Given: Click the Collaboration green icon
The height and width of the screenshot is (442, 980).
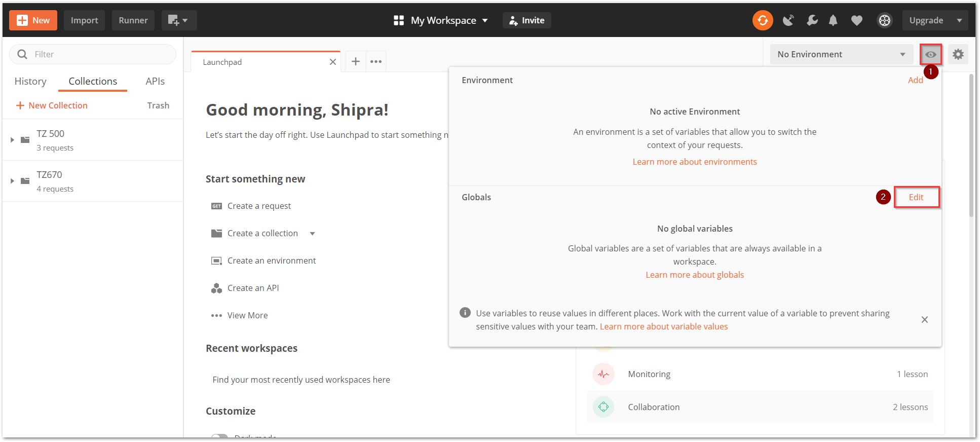Looking at the screenshot, I should point(603,407).
